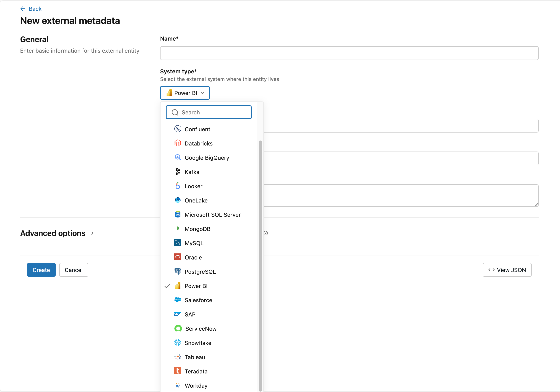Click the Kafka logo icon
Viewport: 560px width, 392px height.
click(x=178, y=172)
